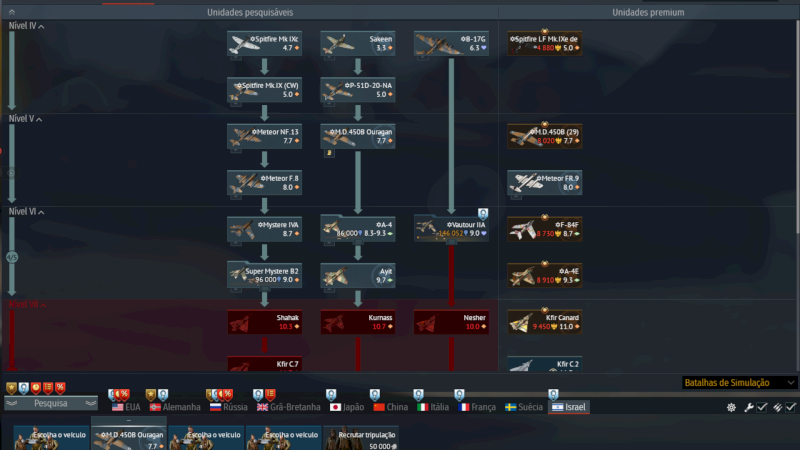This screenshot has width=800, height=450.
Task: Select the Meteor F.8 card
Action: click(x=264, y=183)
